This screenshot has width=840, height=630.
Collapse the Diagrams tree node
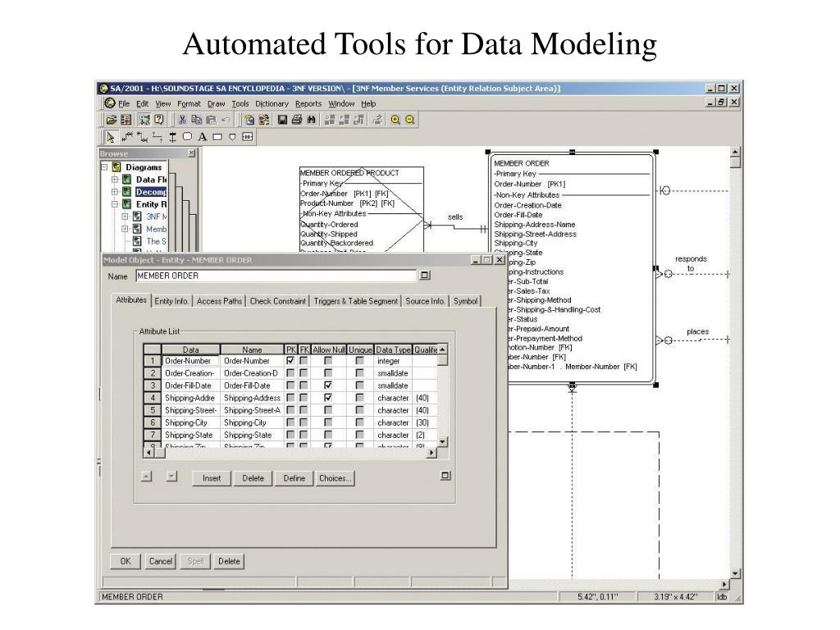[x=104, y=167]
